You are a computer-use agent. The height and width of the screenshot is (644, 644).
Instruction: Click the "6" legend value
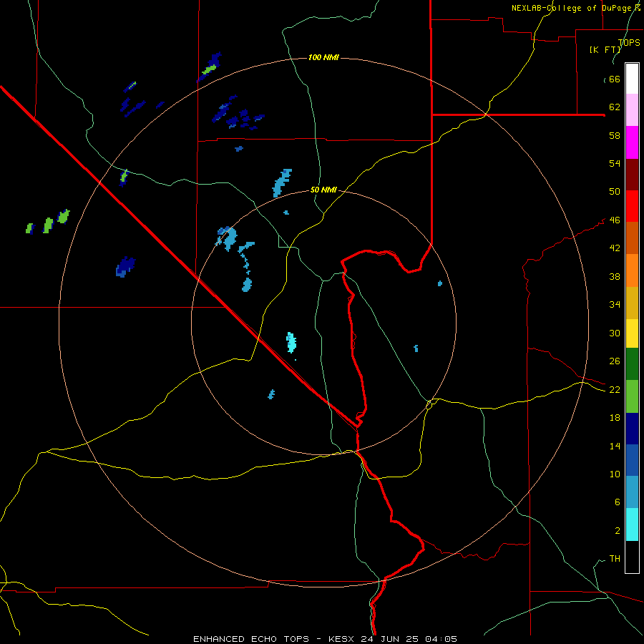(x=617, y=502)
